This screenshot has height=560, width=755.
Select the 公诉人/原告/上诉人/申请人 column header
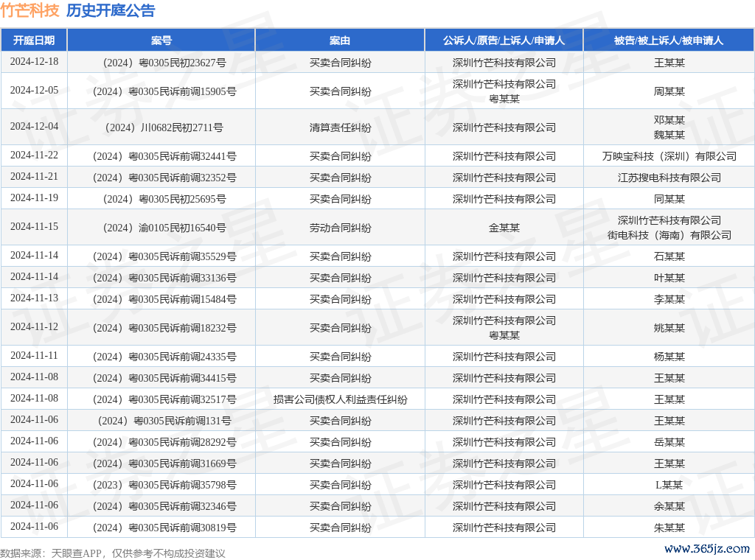504,41
